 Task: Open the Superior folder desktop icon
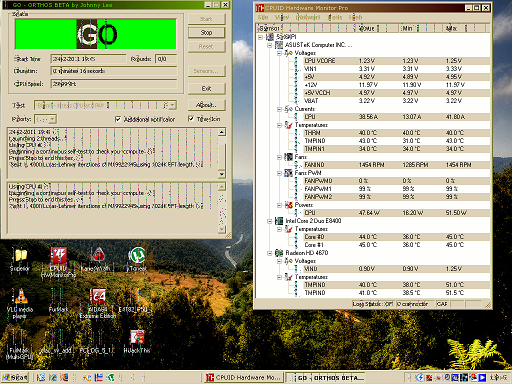click(x=20, y=259)
